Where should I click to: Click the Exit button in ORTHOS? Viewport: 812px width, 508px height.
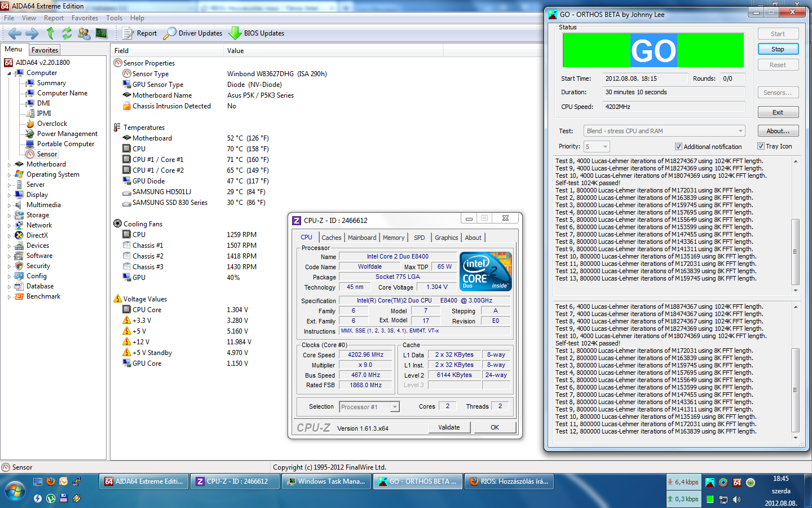[x=778, y=112]
